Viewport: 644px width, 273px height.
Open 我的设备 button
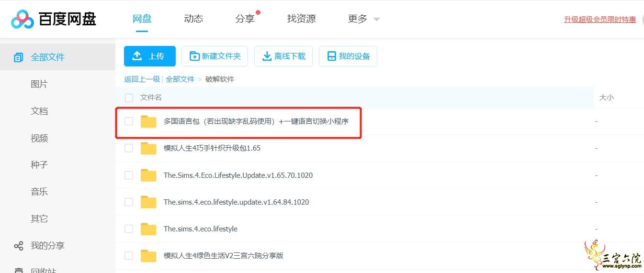point(348,56)
